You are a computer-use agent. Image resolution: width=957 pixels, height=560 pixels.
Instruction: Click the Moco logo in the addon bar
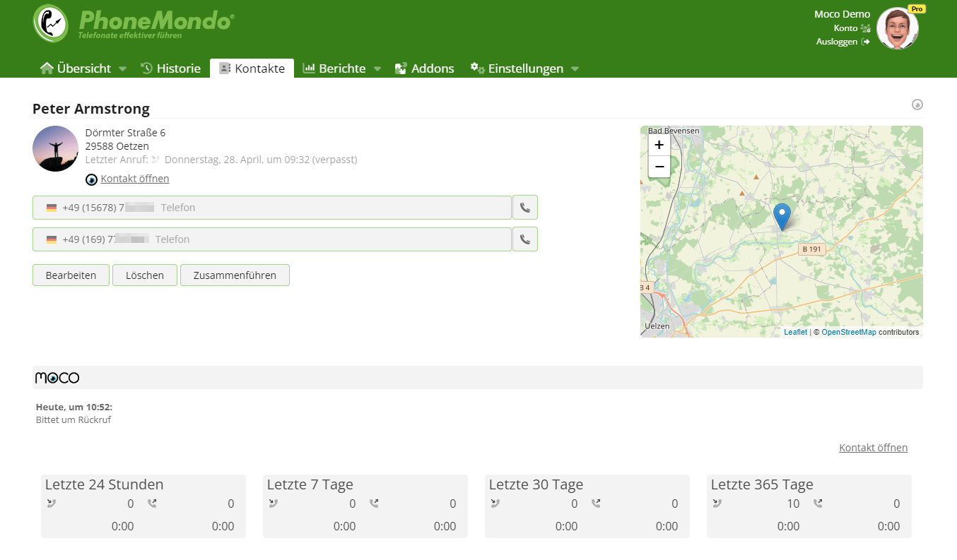[57, 378]
